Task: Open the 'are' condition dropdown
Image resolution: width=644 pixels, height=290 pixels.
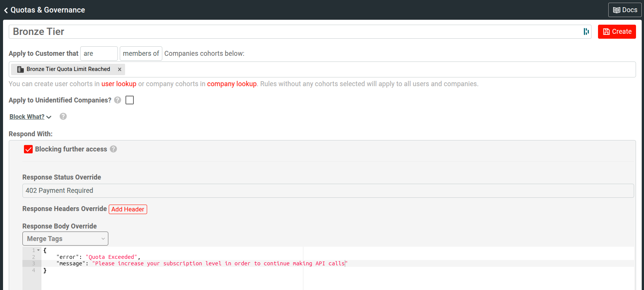Action: [x=98, y=54]
